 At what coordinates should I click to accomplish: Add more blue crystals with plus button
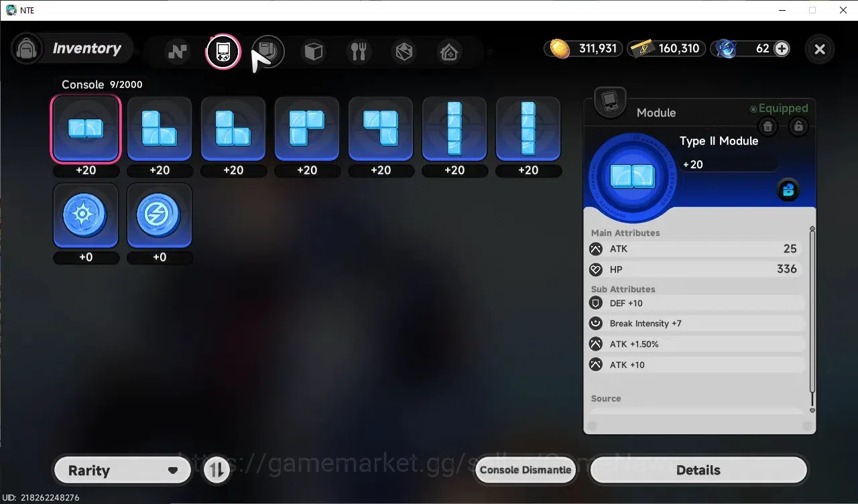(782, 48)
